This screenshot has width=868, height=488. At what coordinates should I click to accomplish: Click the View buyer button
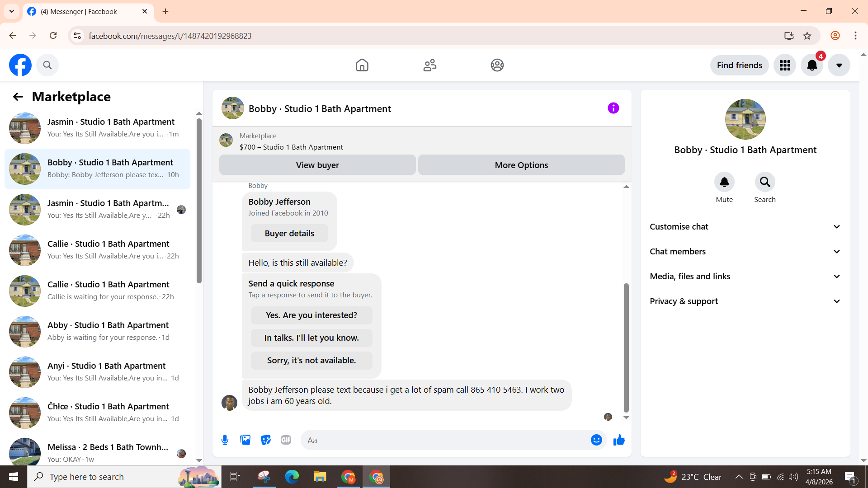coord(317,165)
